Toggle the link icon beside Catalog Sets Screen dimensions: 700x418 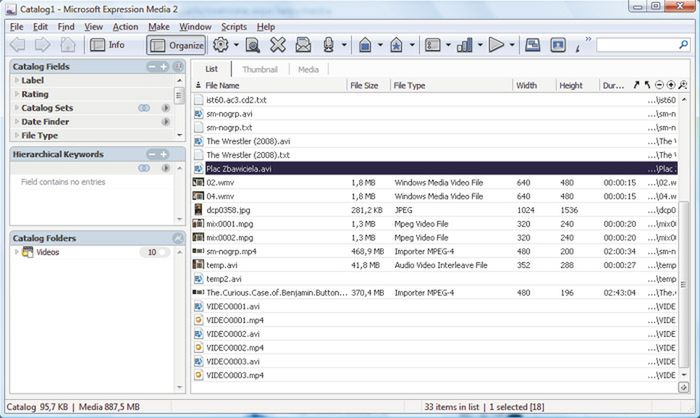[x=143, y=107]
